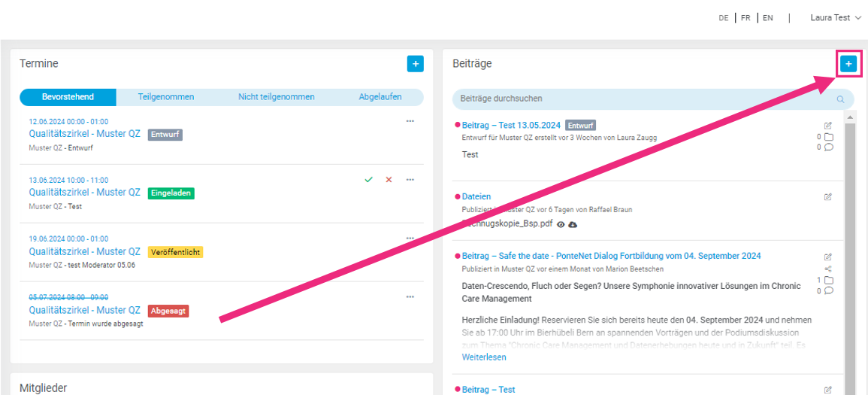
Task: Switch to the Abgelaufen tab
Action: pyautogui.click(x=380, y=97)
